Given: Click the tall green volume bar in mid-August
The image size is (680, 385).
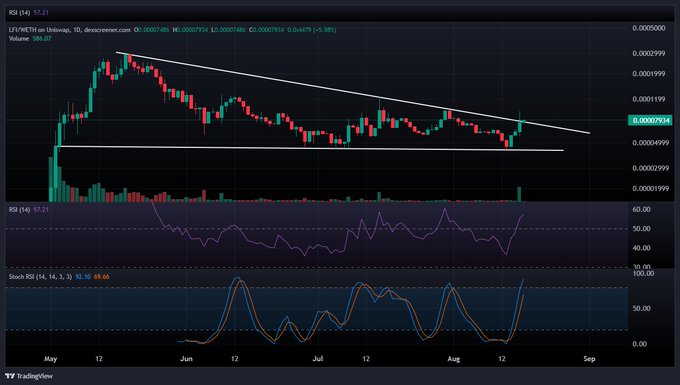Looking at the screenshot, I should [519, 194].
